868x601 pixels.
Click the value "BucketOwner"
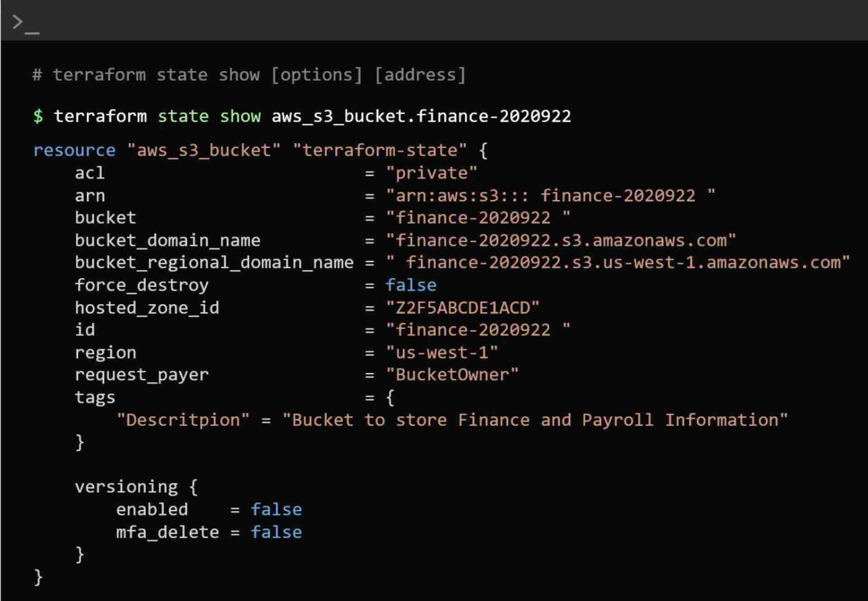[x=452, y=375]
